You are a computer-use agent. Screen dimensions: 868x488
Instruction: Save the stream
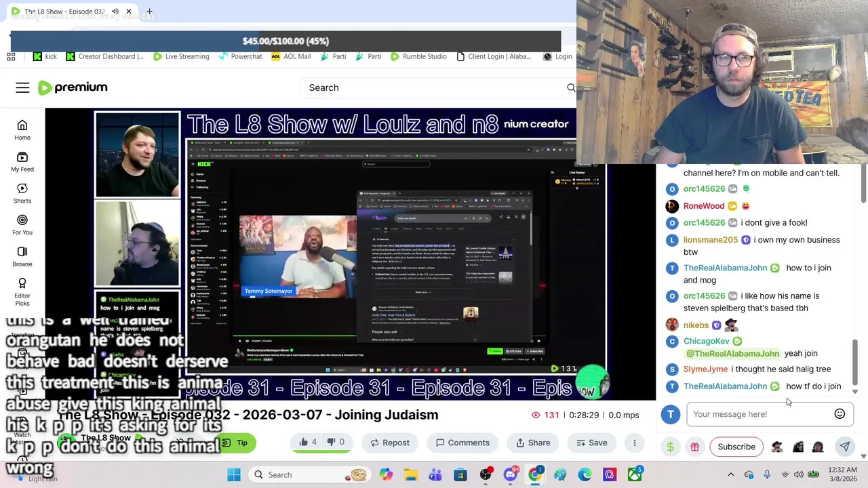[591, 443]
